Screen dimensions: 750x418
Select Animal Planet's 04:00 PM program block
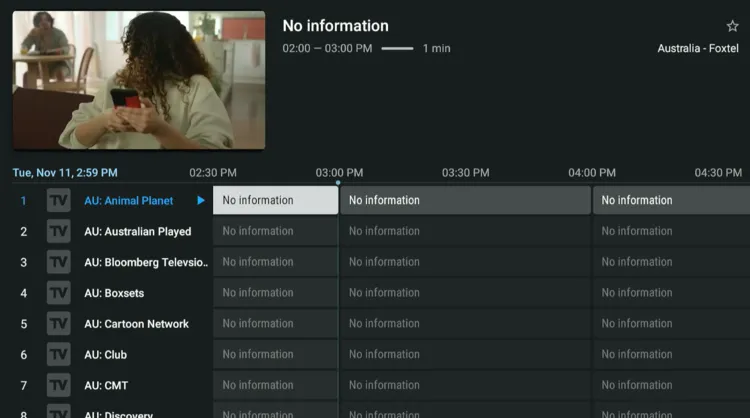click(x=671, y=200)
